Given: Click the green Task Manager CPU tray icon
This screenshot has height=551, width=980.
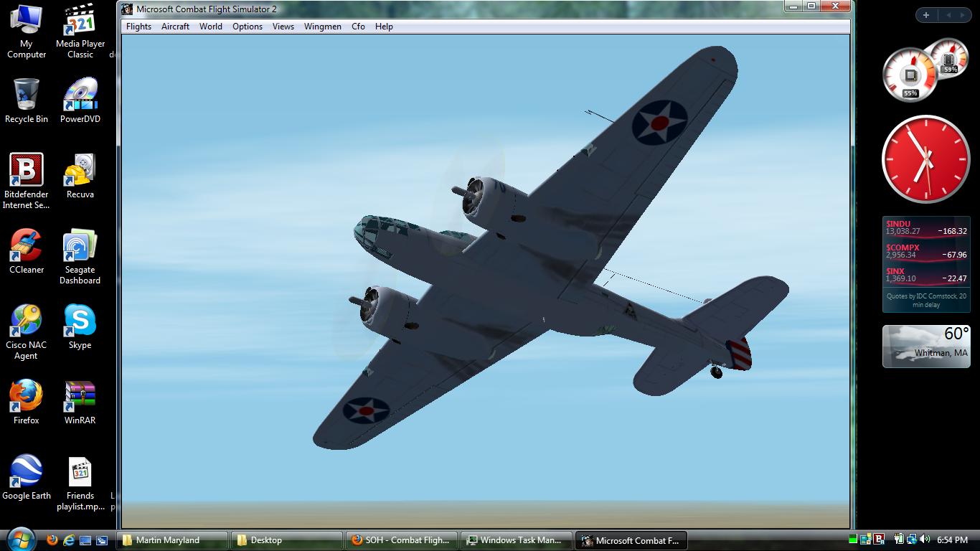Looking at the screenshot, I should coord(853,539).
